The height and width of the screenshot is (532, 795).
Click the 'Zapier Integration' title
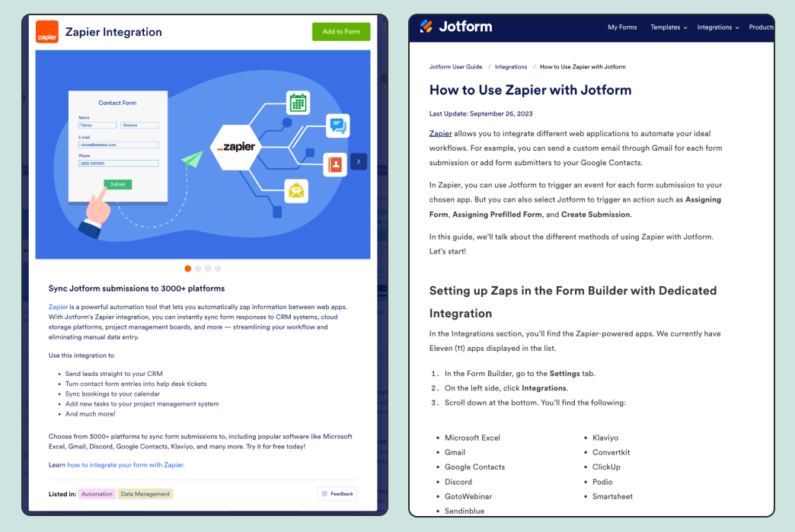click(x=113, y=32)
